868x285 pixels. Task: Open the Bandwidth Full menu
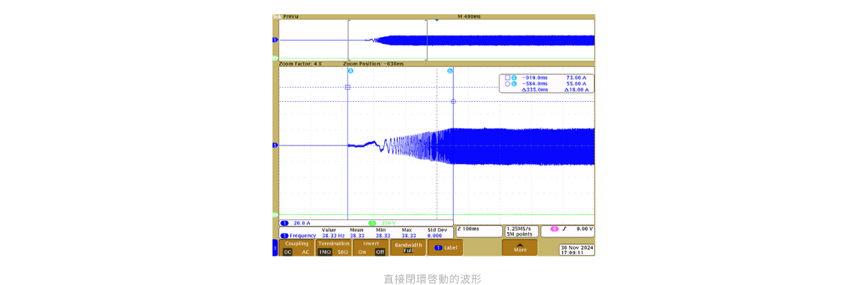coord(408,247)
